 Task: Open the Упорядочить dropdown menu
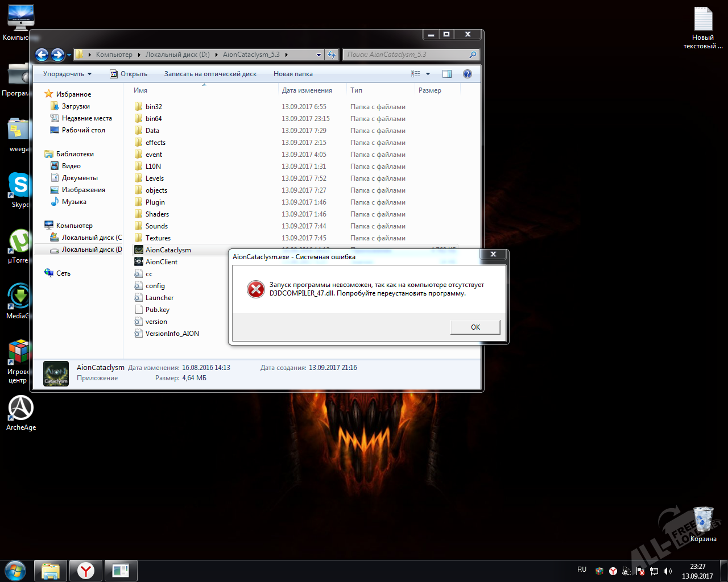[x=67, y=74]
